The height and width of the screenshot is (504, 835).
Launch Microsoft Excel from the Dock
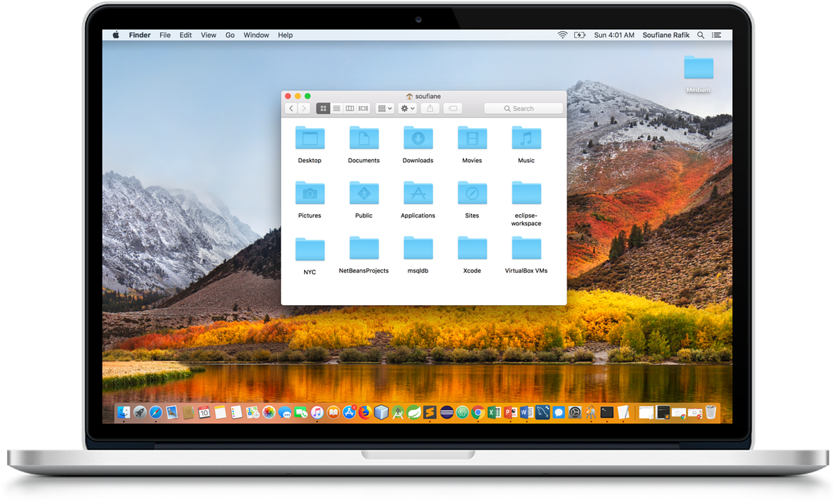[495, 412]
